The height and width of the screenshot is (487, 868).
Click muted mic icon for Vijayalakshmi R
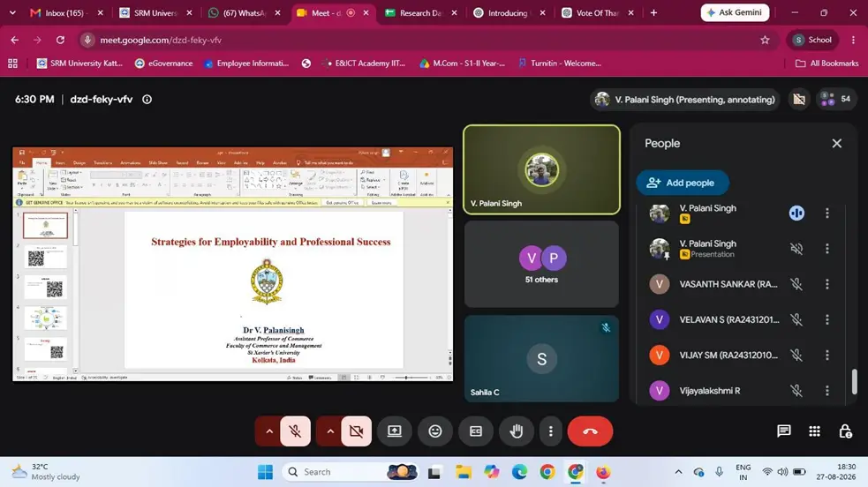point(796,390)
